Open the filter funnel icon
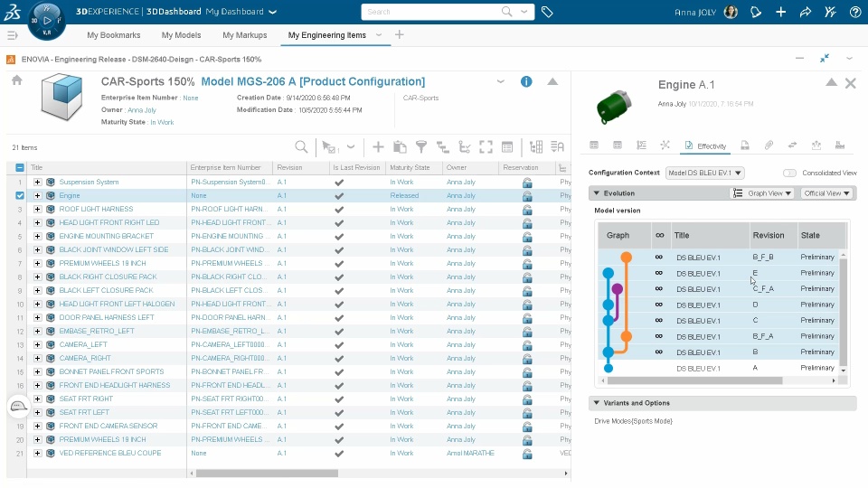The image size is (868, 488). (421, 146)
